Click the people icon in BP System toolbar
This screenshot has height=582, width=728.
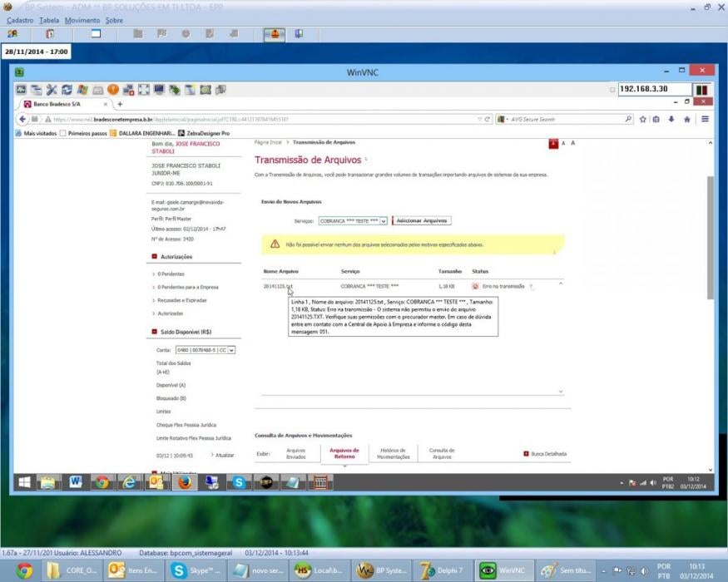tap(12, 34)
